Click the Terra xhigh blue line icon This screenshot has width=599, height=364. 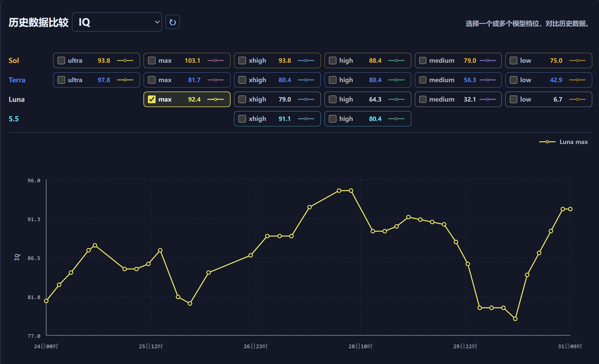(x=306, y=80)
